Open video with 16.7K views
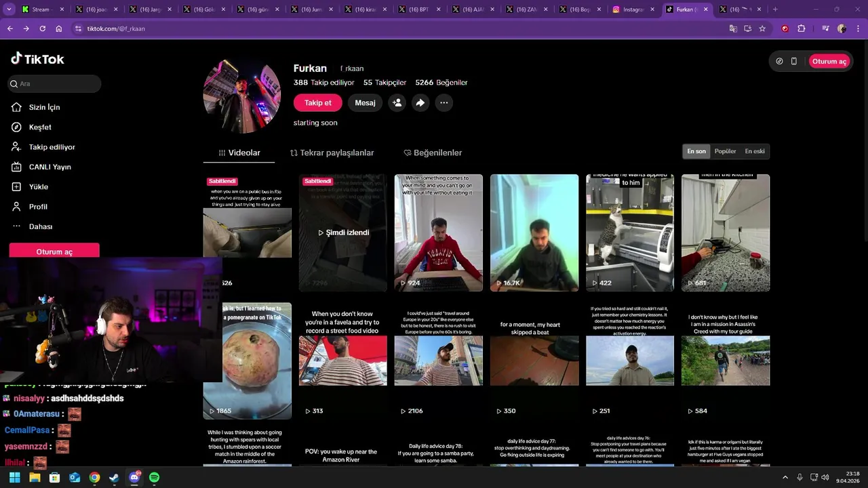 (x=534, y=232)
